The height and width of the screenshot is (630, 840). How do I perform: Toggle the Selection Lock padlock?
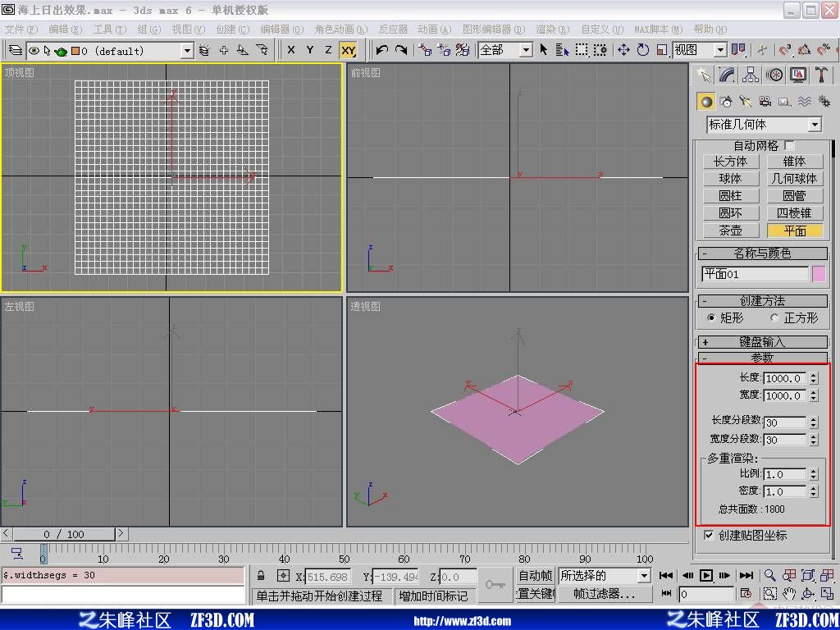261,576
